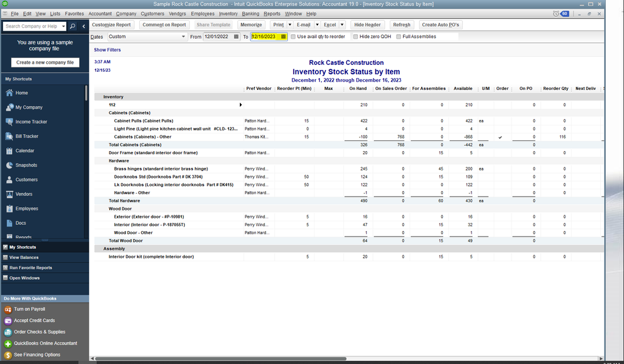Viewport: 624px width, 364px height.
Task: Open Bill Tracker shortcut
Action: coord(9,136)
